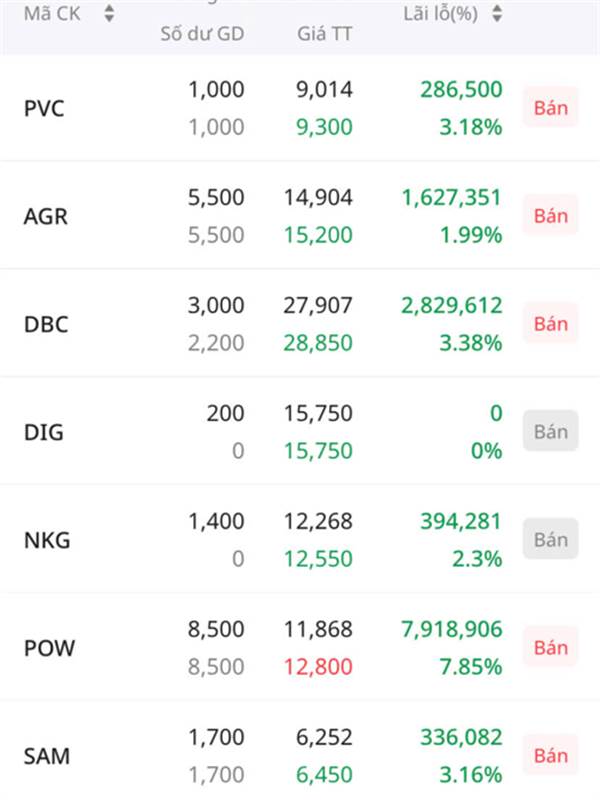The image size is (600, 800).
Task: Sort by the Lãi lỗ(%) column arrows
Action: pos(497,14)
